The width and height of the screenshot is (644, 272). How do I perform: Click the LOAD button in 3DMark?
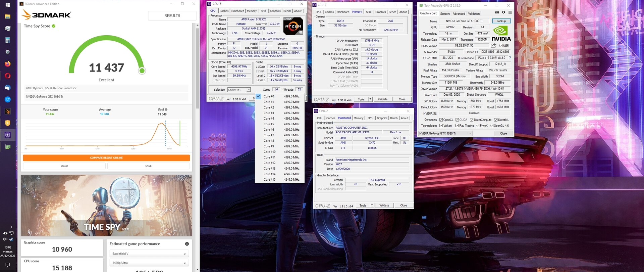(64, 166)
